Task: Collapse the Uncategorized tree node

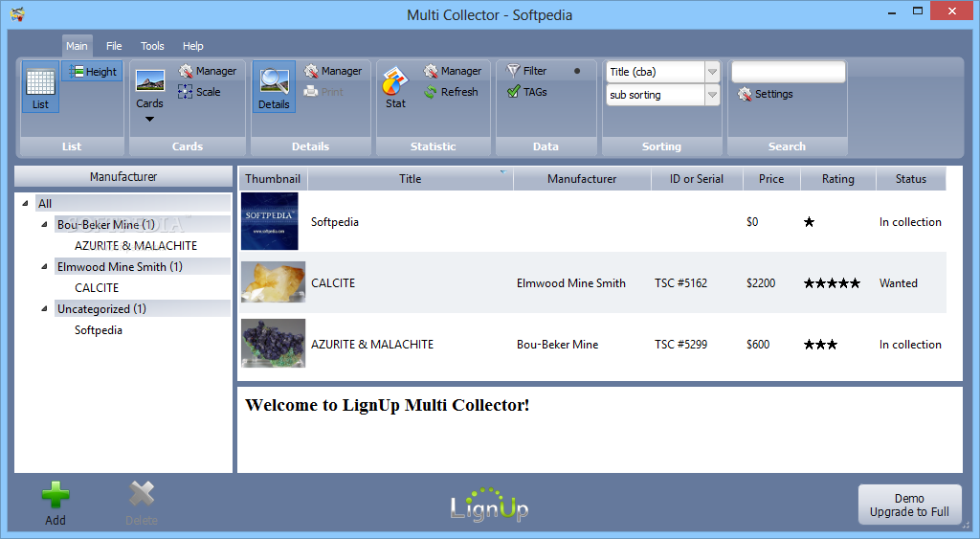Action: pyautogui.click(x=44, y=308)
